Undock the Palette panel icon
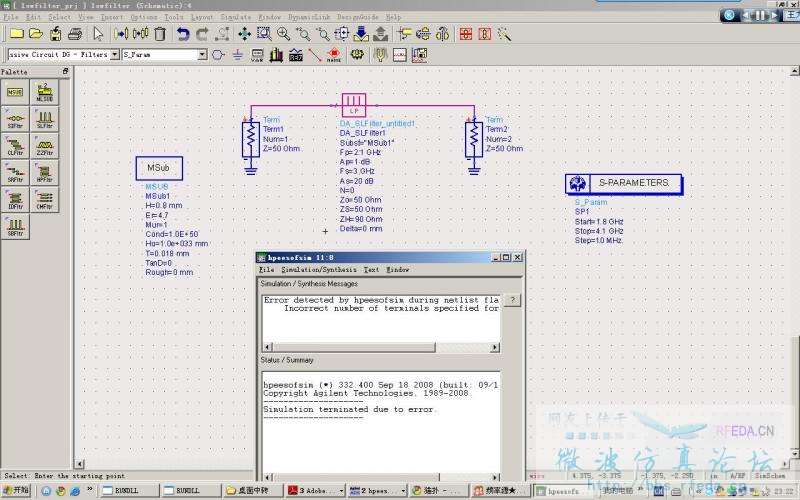The width and height of the screenshot is (800, 500). [x=65, y=71]
